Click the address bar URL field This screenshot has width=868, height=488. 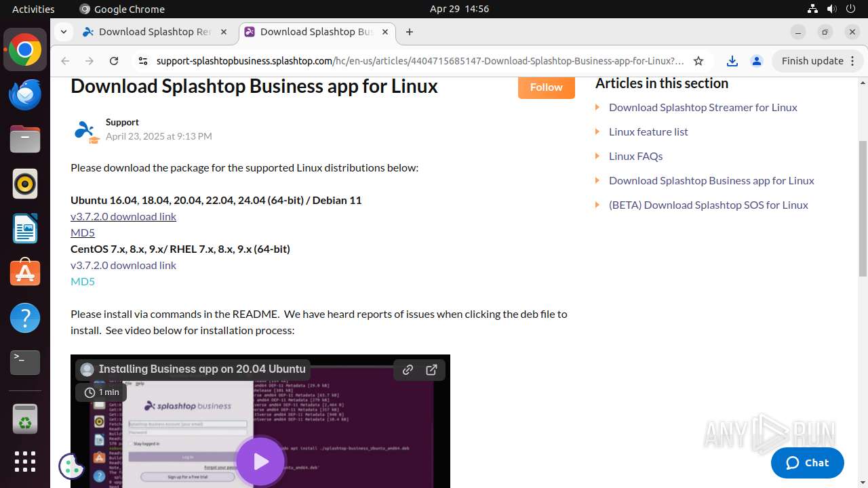(x=420, y=61)
